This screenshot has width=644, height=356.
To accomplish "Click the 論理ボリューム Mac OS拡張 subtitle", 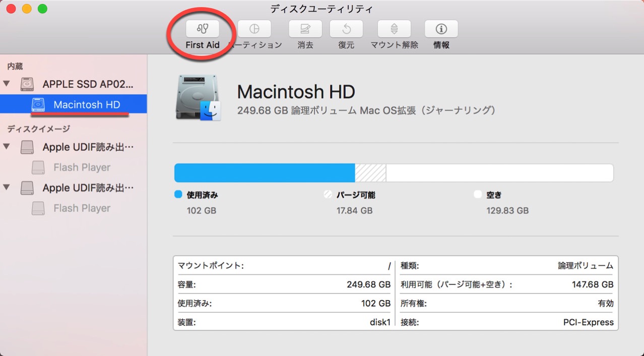I will pos(366,110).
